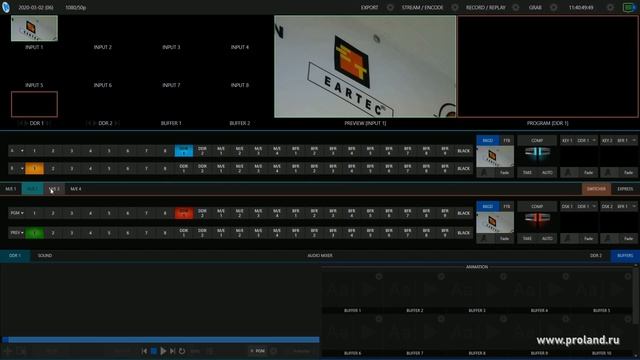Click the add media plus icon in DDR 1

click(7, 351)
